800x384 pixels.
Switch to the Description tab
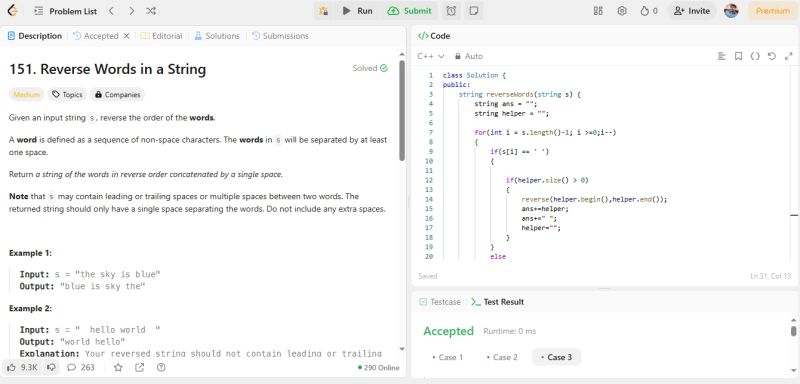coord(35,36)
